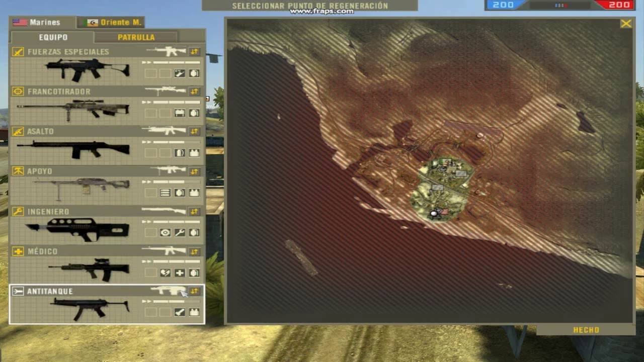
Task: Select the US flag spawn point on map
Action: pos(444,212)
